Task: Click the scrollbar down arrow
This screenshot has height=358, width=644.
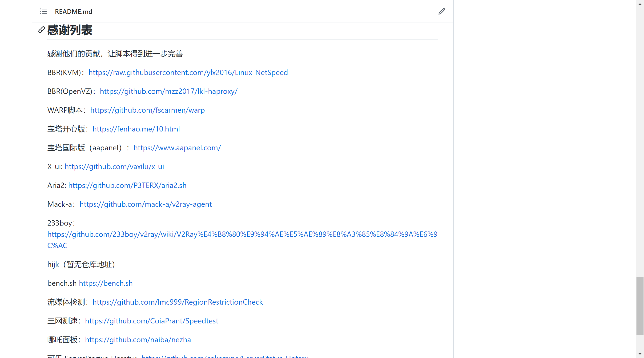Action: (640, 354)
